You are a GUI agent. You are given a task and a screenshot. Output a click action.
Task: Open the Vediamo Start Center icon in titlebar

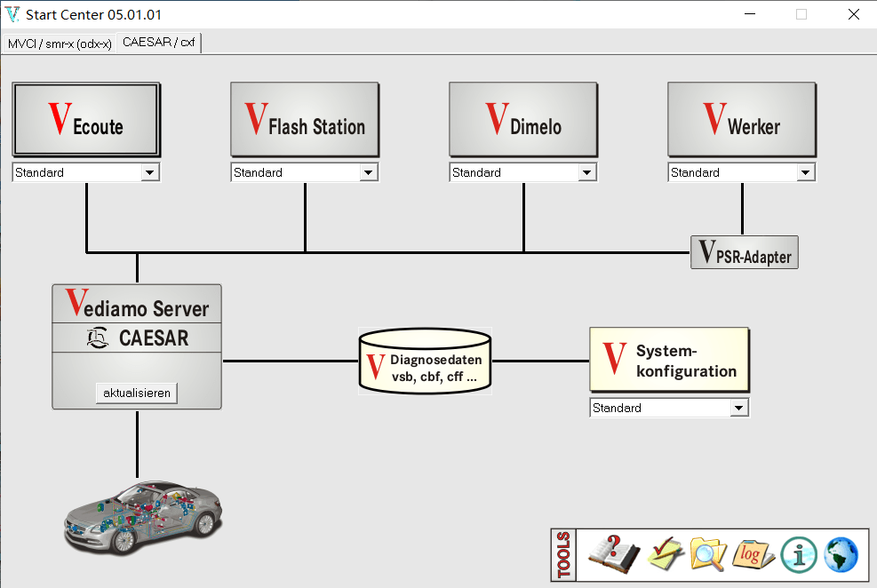12,14
